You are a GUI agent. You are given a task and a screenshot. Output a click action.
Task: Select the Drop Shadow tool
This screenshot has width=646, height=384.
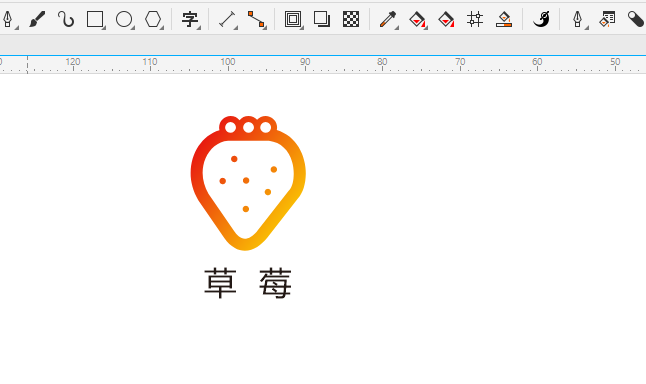click(x=322, y=19)
